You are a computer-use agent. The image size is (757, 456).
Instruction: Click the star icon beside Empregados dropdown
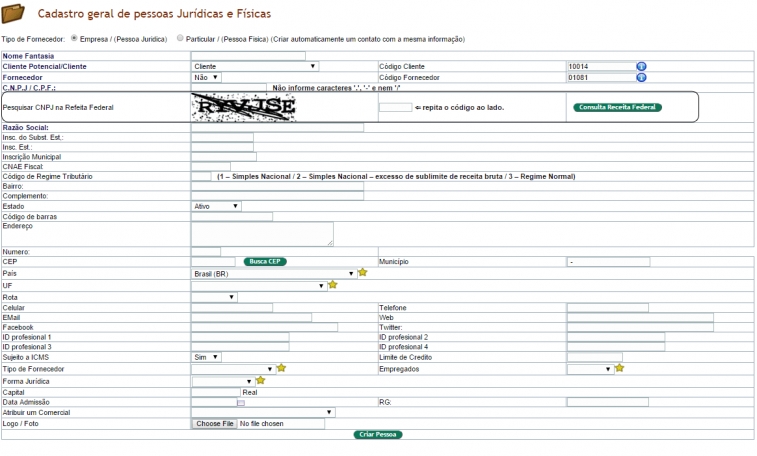pos(620,368)
